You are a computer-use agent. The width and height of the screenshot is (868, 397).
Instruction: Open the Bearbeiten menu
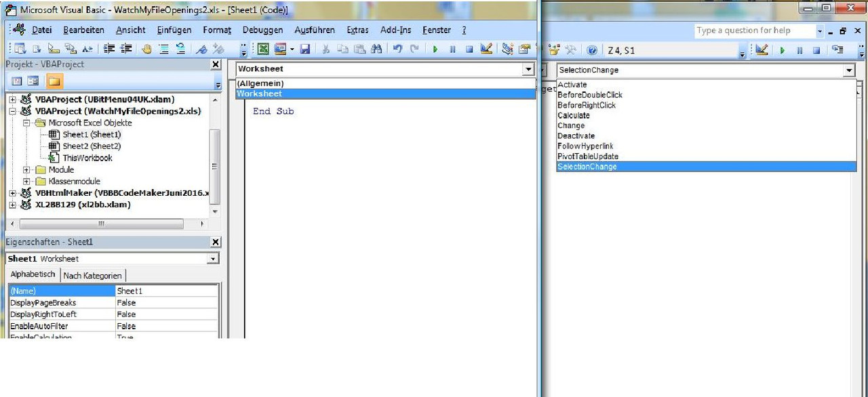coord(83,30)
